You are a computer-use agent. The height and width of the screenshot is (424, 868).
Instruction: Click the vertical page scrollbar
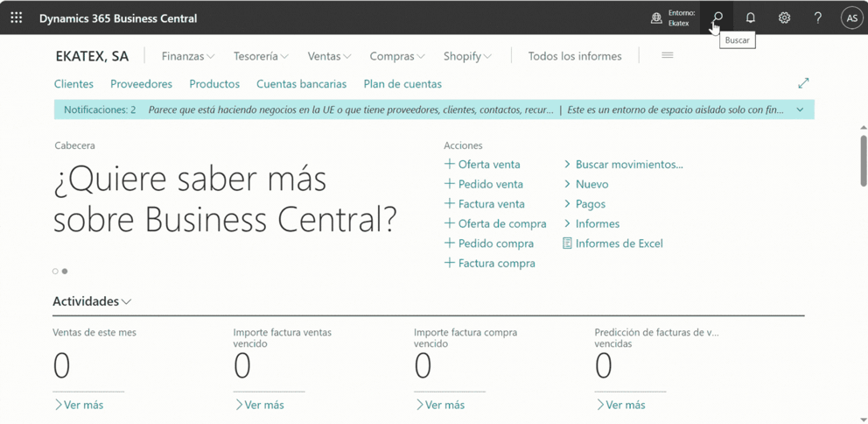point(864,159)
